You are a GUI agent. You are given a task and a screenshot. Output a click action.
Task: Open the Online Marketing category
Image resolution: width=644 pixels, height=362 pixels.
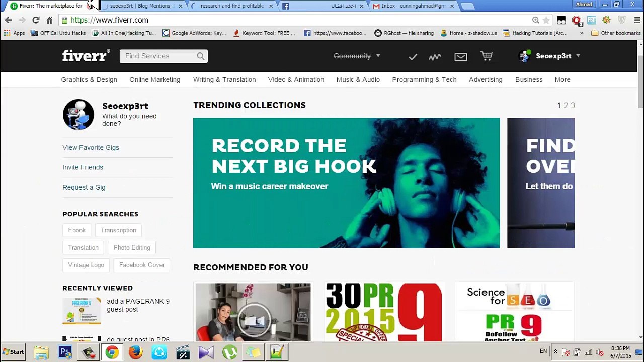click(154, 79)
